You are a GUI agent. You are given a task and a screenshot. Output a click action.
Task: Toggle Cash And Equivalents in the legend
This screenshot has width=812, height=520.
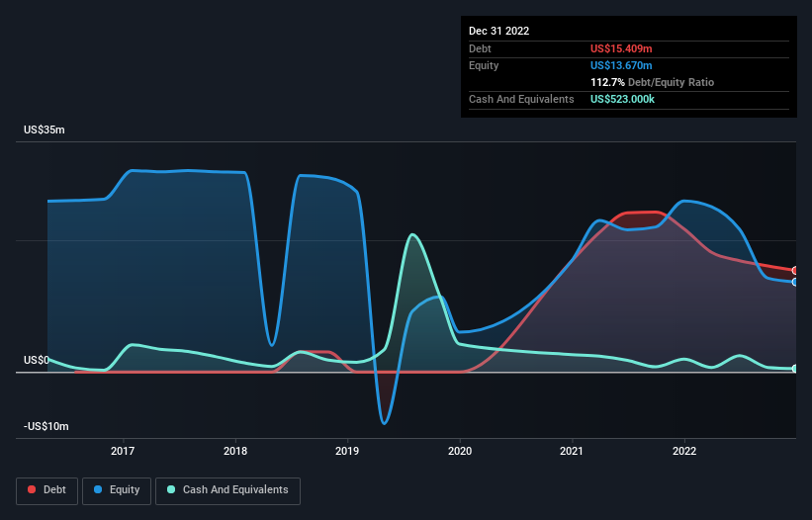point(227,490)
